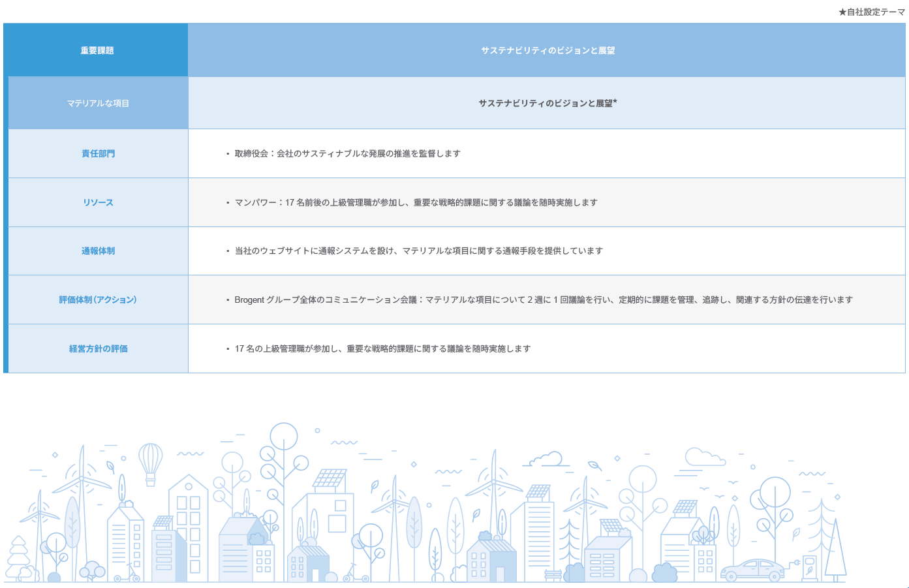
Task: Click the 重要課題 header cell
Action: click(x=97, y=50)
